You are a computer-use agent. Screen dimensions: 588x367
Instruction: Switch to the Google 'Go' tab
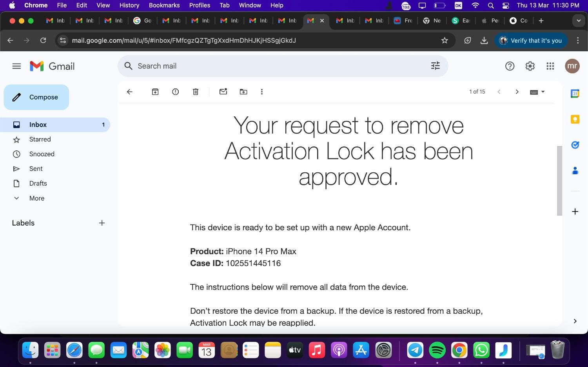(x=142, y=21)
